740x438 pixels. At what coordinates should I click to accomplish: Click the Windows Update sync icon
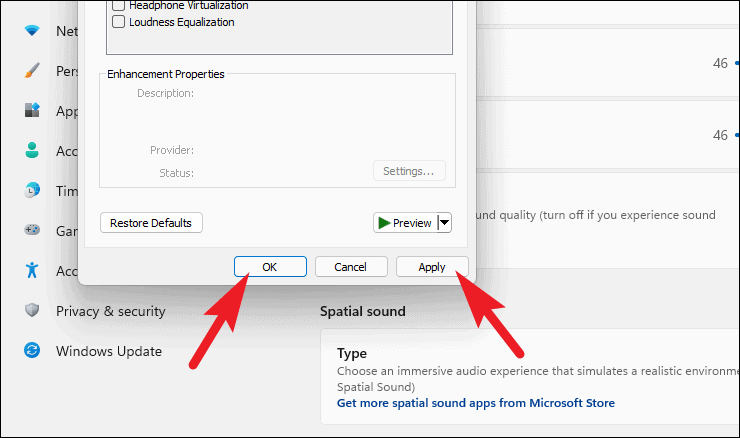[x=33, y=351]
